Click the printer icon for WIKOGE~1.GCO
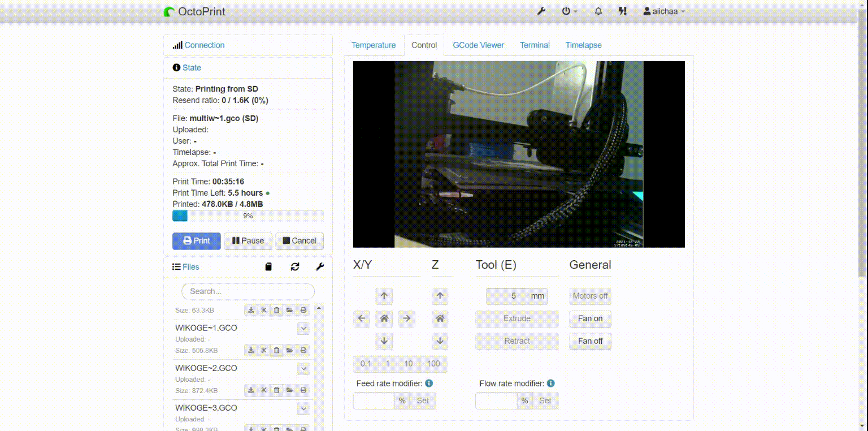 [303, 351]
